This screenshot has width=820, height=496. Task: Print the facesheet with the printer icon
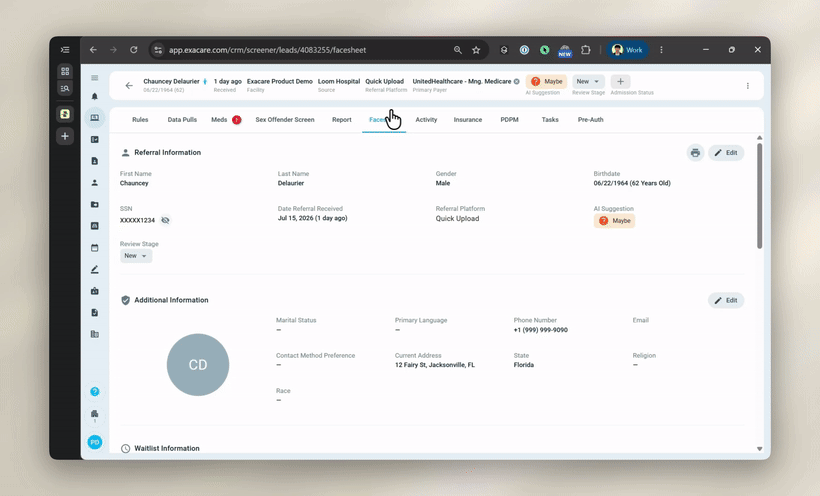coord(695,153)
